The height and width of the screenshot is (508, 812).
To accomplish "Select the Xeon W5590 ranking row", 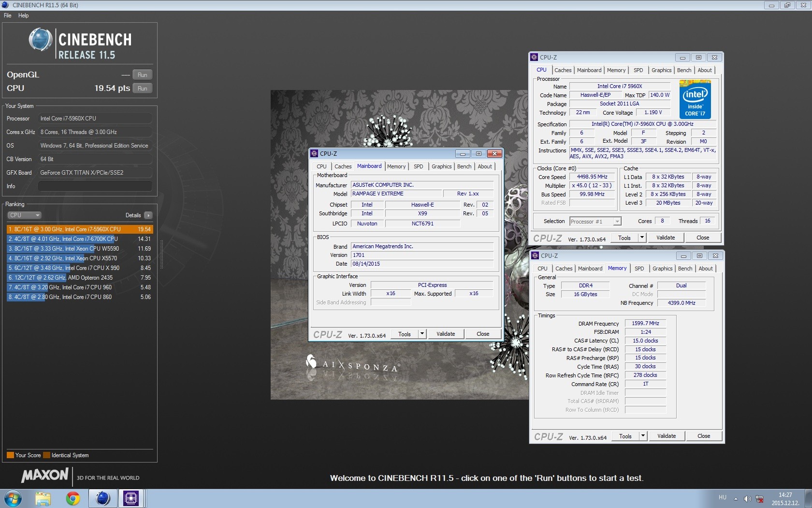I will (79, 249).
